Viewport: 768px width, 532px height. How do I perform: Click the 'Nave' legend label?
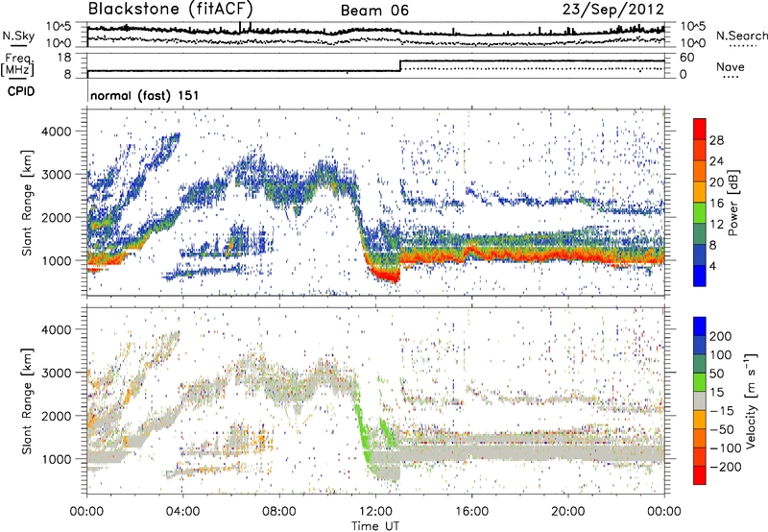pyautogui.click(x=730, y=66)
